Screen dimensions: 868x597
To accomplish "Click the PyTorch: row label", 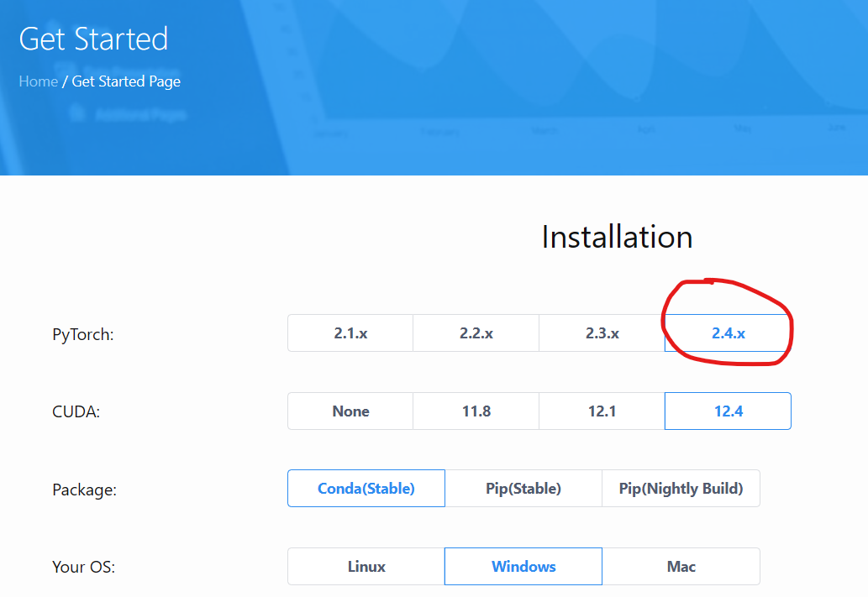I will point(83,335).
